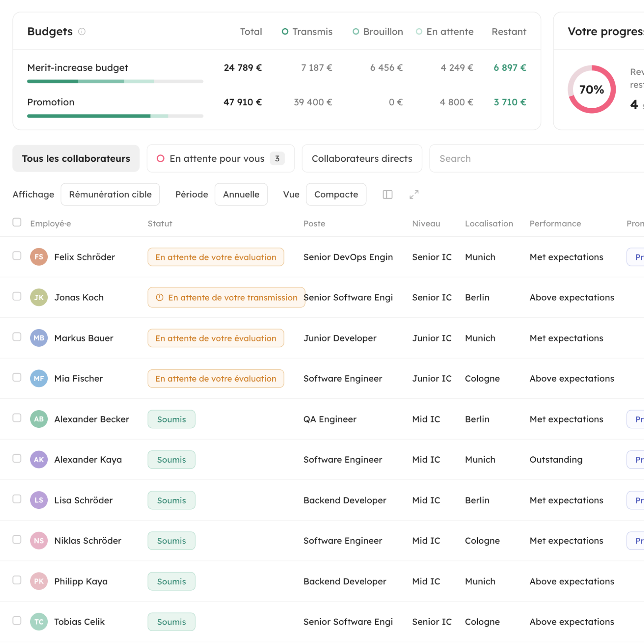Click the Poste column header
Viewport: 644px width, 644px height.
[x=314, y=224]
